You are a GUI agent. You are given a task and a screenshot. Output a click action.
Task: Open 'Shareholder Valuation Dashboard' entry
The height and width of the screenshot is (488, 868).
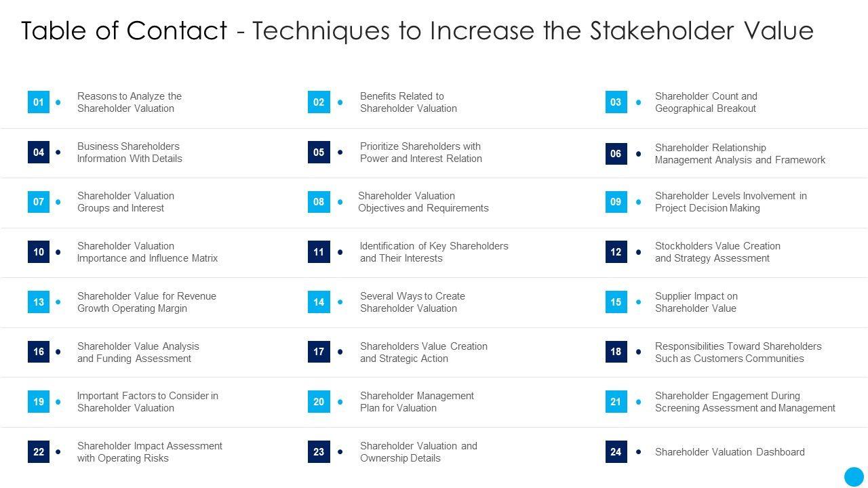tap(730, 452)
